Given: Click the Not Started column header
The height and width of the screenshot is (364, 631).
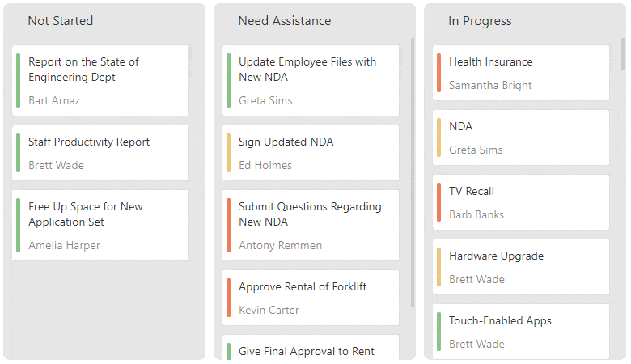Looking at the screenshot, I should click(61, 21).
